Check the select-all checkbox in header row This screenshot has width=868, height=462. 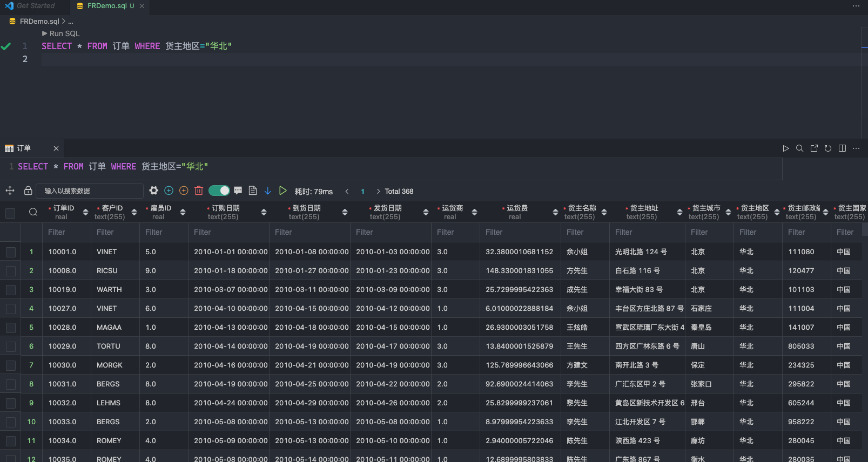pos(10,213)
